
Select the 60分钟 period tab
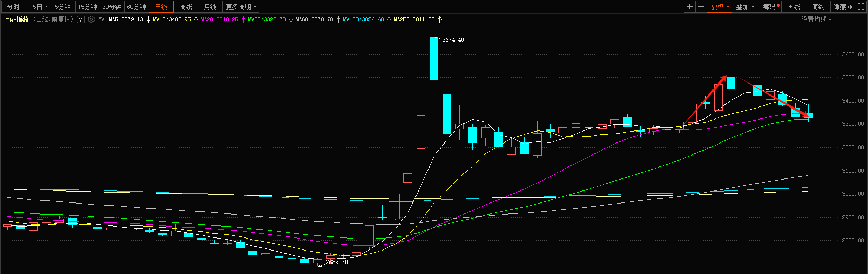coord(137,7)
